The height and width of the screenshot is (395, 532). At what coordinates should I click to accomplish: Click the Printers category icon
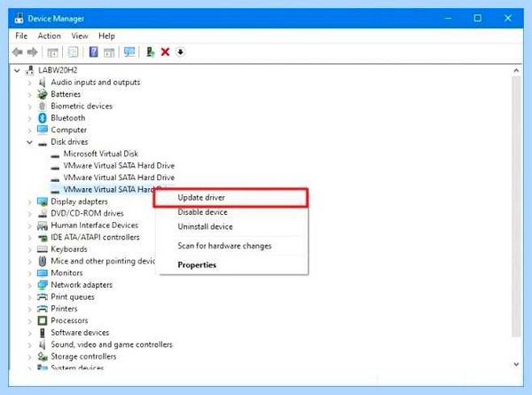[x=43, y=309]
